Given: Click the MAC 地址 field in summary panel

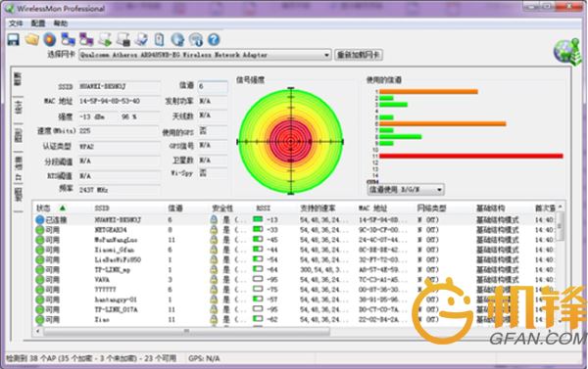Looking at the screenshot, I should tap(119, 101).
